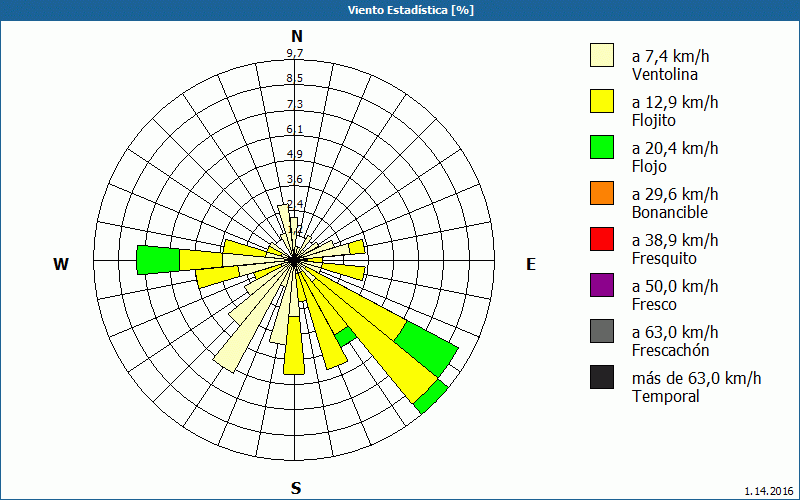Viewport: 800px width, 500px height.
Task: Click the N compass label
Action: tap(296, 36)
